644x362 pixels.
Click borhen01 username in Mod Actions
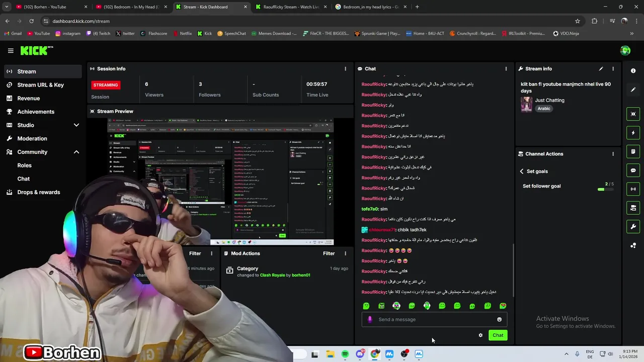301,276
